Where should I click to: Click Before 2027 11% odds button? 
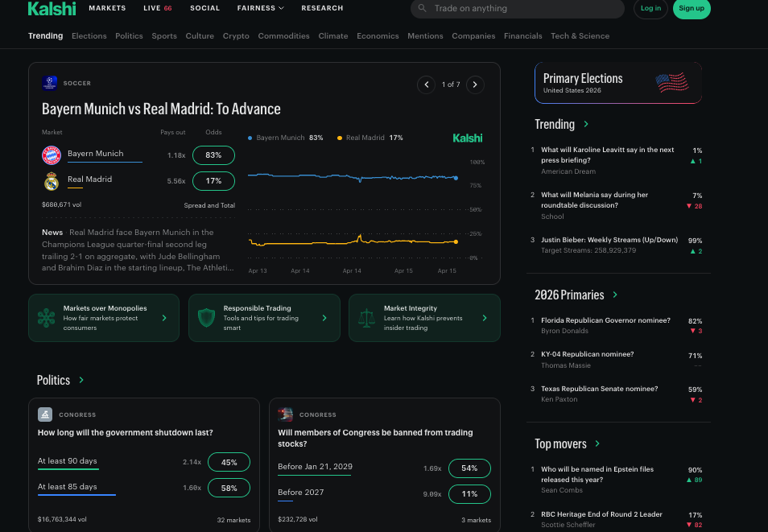pyautogui.click(x=469, y=494)
